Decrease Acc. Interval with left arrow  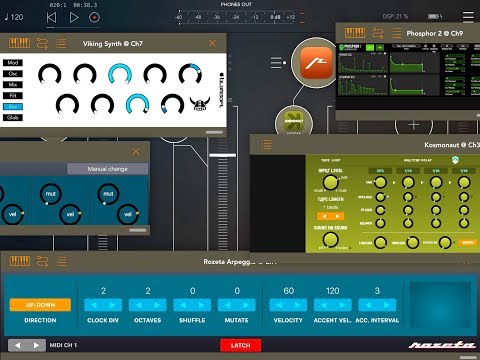[x=368, y=305]
